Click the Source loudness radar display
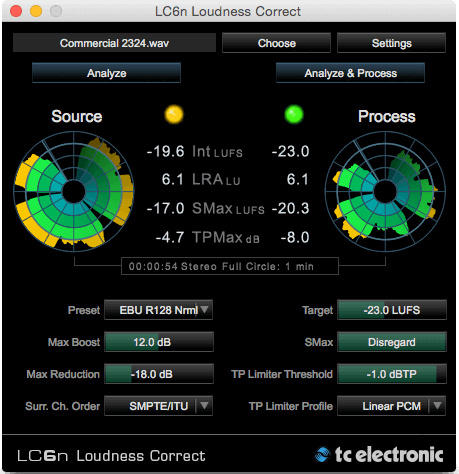The image size is (459, 474). (x=74, y=191)
